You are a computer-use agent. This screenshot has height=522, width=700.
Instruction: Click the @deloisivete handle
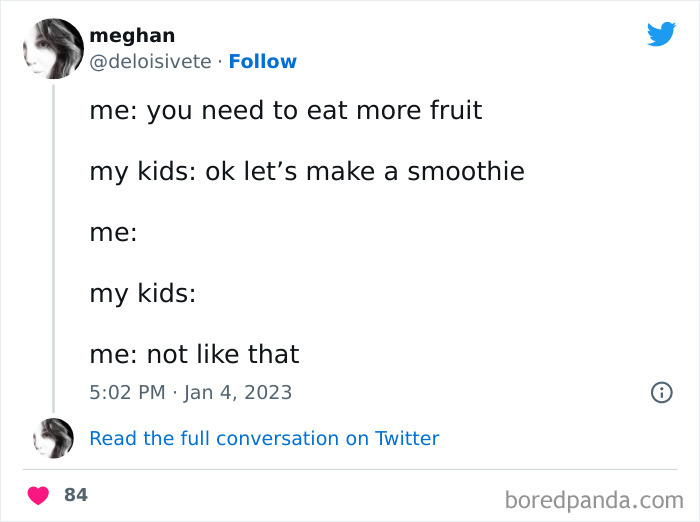tap(150, 61)
